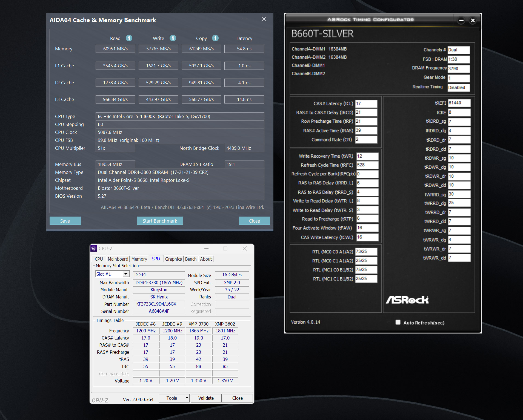This screenshot has height=420, width=523.
Task: Click the L1 Cache Read value 3545.4 GB/s
Action: tap(115, 66)
